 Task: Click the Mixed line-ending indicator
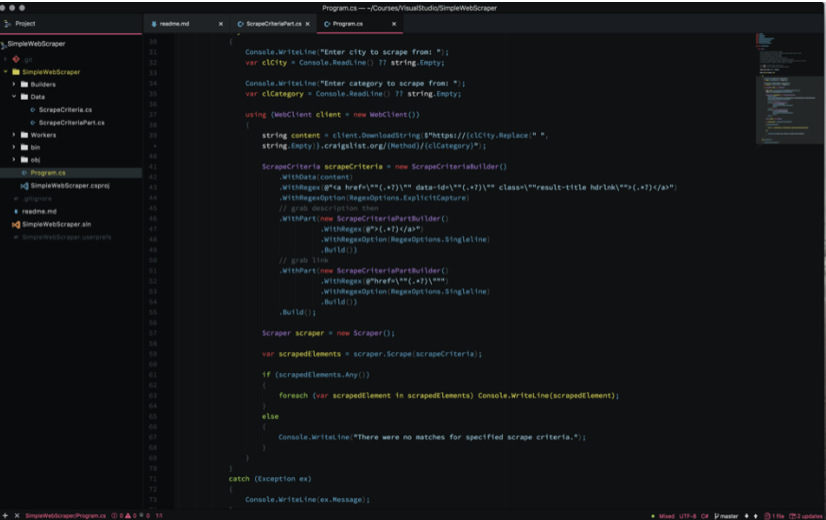666,516
